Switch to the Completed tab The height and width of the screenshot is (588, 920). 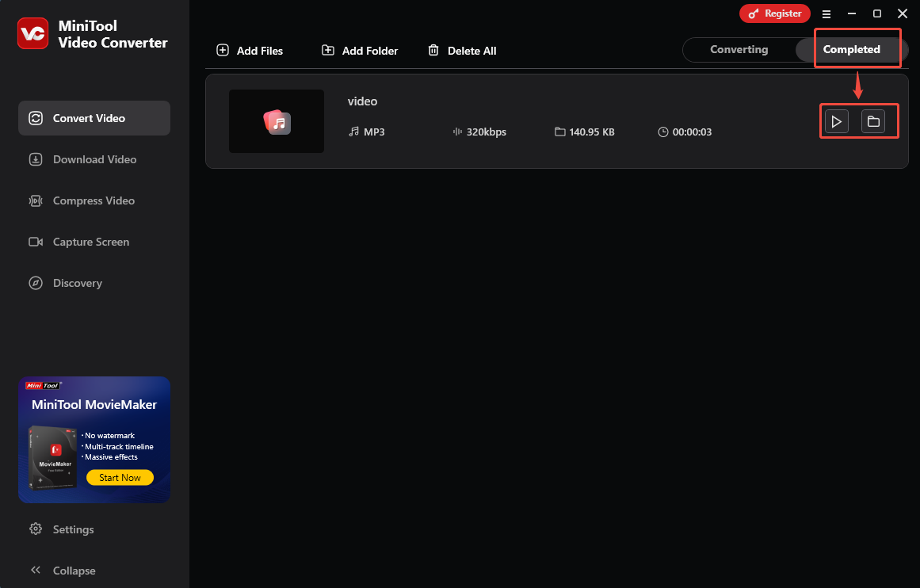tap(851, 49)
